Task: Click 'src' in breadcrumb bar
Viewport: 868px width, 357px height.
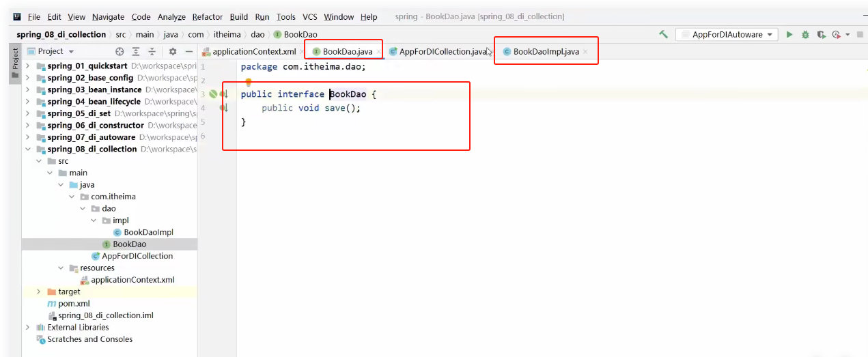Action: [120, 34]
